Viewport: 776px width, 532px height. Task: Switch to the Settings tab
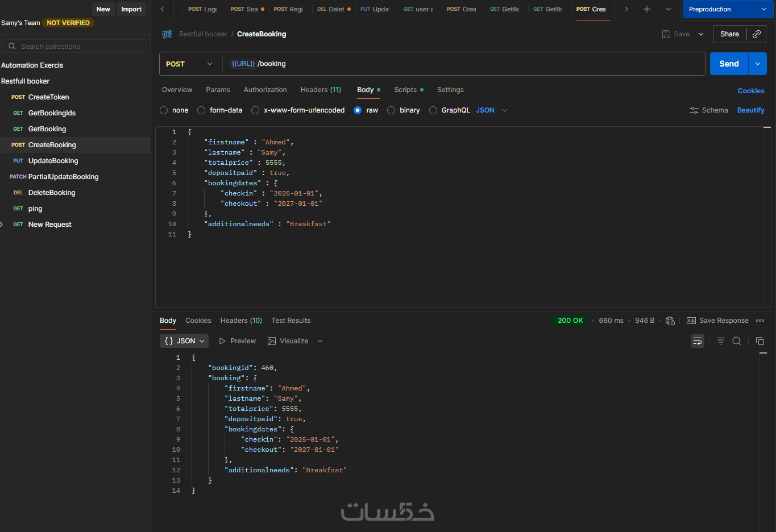(x=450, y=90)
